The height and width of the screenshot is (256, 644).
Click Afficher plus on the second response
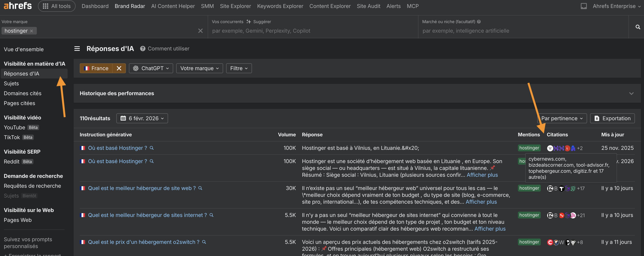click(482, 175)
